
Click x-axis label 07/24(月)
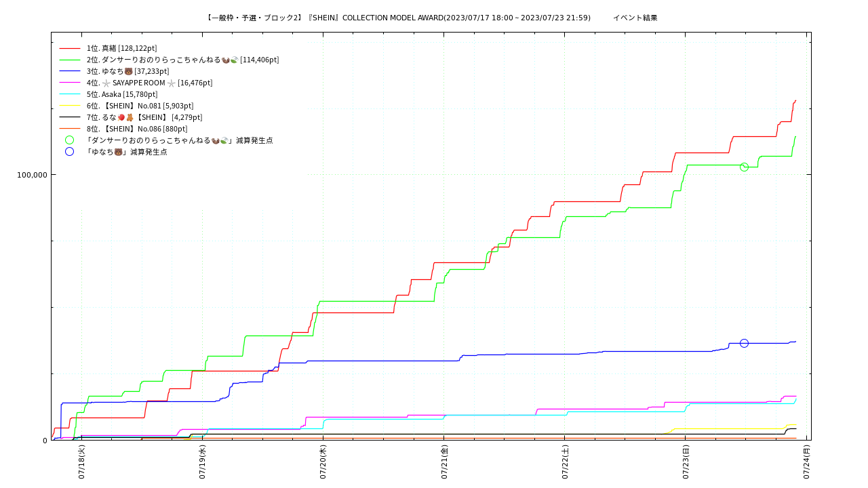[x=806, y=462]
